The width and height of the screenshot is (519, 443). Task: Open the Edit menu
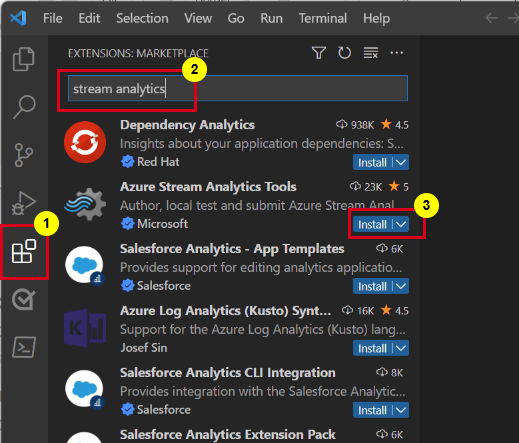point(89,18)
